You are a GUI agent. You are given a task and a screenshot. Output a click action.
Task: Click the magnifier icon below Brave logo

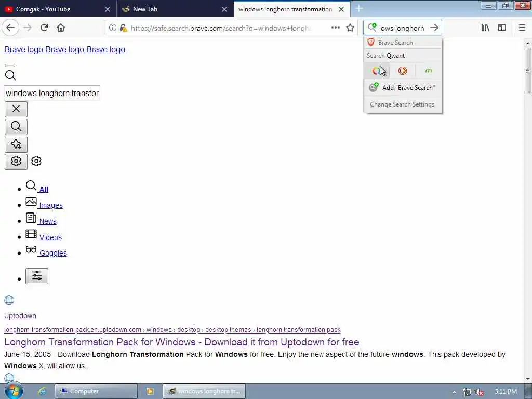(10, 75)
